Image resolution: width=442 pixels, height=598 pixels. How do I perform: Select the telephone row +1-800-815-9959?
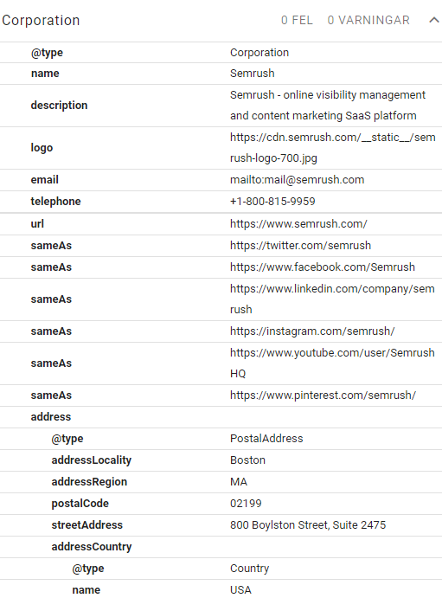tap(221, 201)
